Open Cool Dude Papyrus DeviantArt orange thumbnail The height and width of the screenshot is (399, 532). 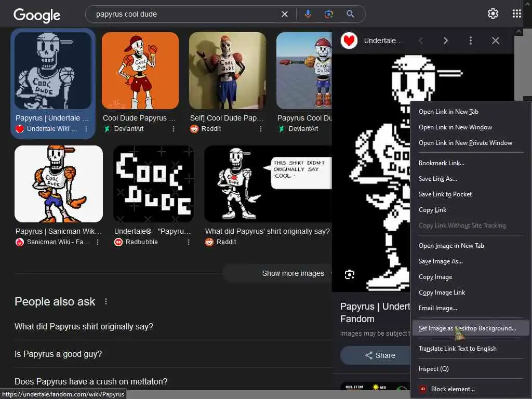coord(140,71)
